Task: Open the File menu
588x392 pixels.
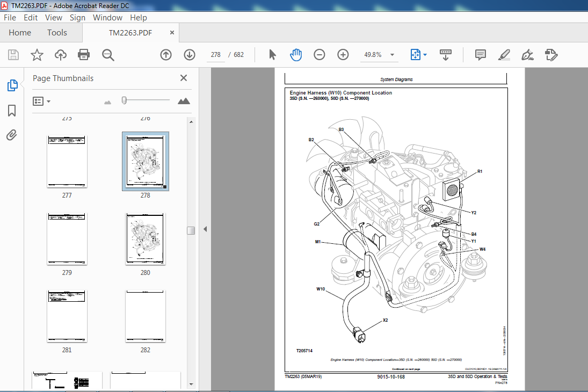Action: 10,18
